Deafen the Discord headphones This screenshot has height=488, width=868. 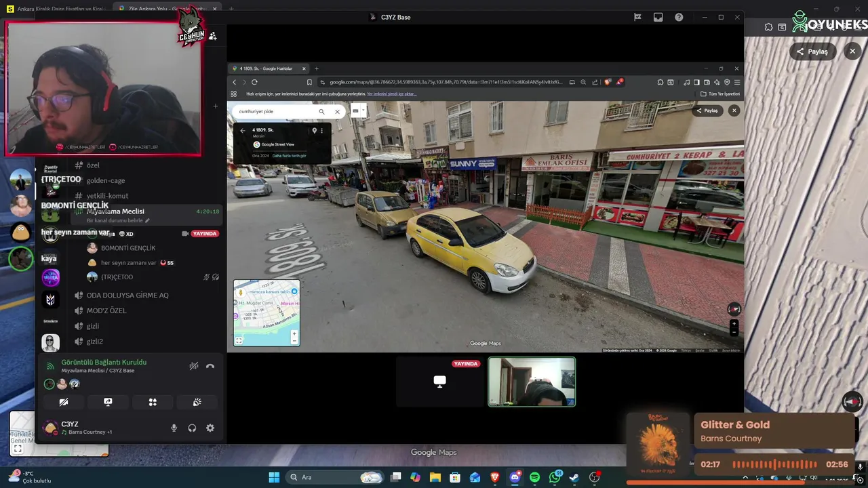pyautogui.click(x=192, y=428)
